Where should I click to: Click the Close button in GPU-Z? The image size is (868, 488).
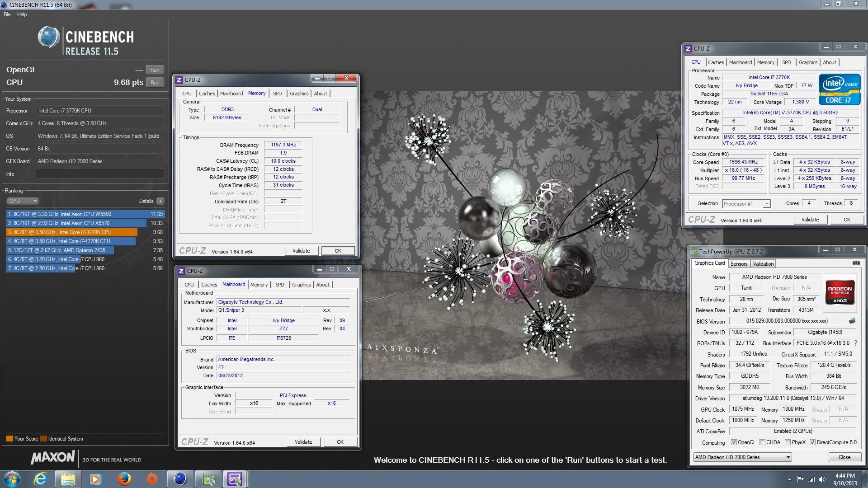[x=844, y=457]
